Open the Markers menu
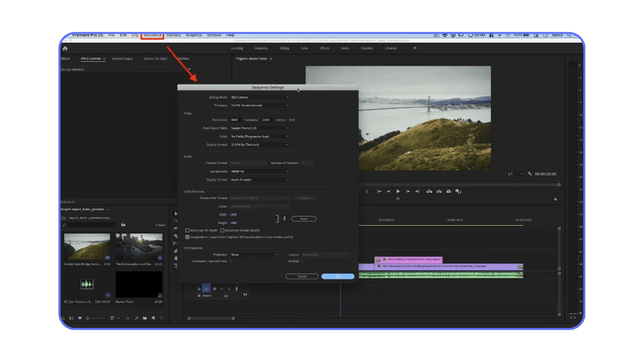The image size is (644, 362). [x=173, y=35]
